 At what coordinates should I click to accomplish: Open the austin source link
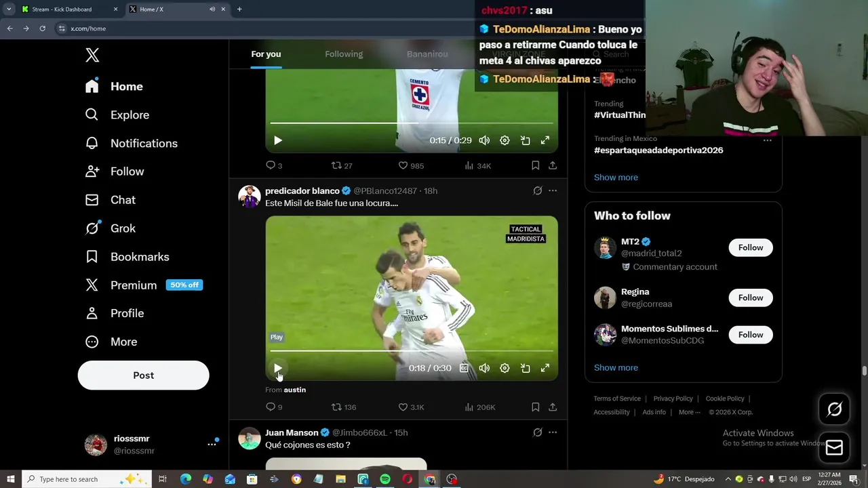294,390
